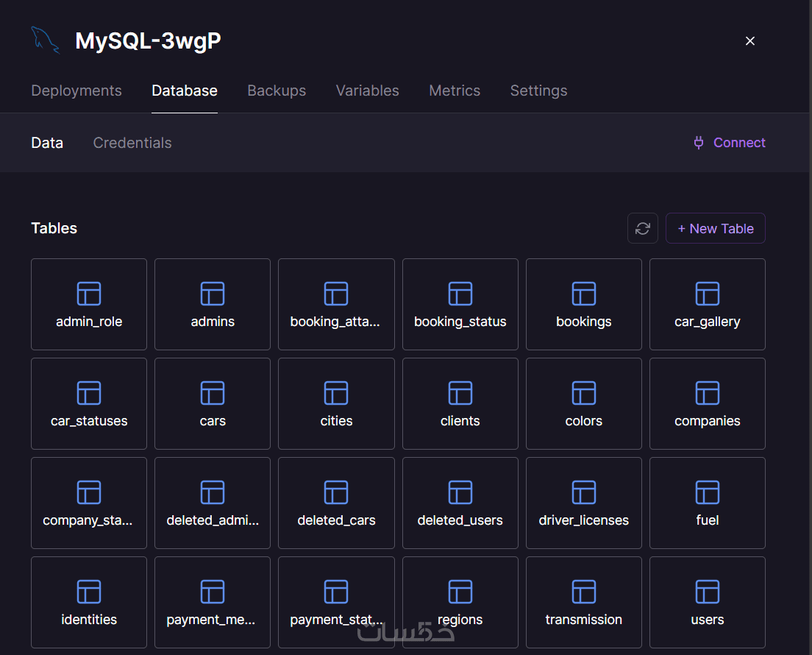Go to the Backups tab
Screen dimensions: 812x655
click(x=277, y=91)
